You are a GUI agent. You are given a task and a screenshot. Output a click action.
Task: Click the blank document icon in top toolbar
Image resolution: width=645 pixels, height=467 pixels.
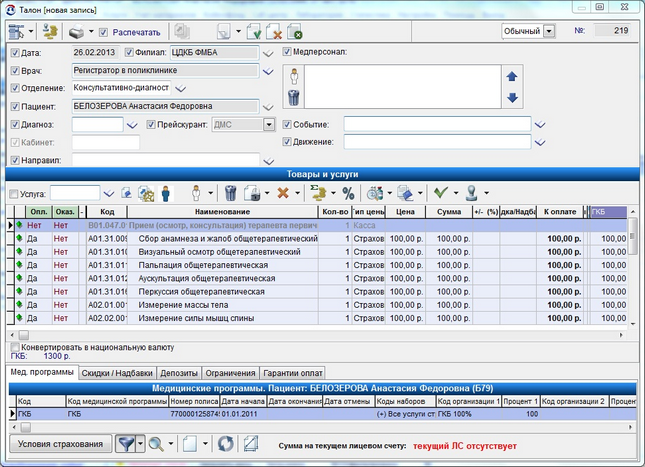224,32
